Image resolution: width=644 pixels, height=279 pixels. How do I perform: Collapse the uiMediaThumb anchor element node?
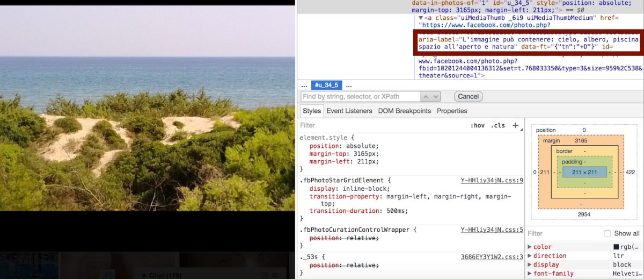click(x=421, y=18)
